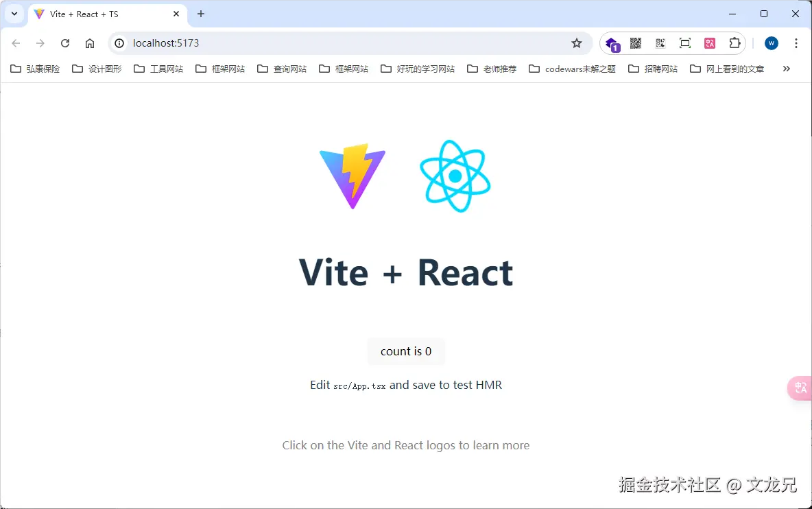View site information icon in address bar
The height and width of the screenshot is (509, 812).
pos(119,43)
